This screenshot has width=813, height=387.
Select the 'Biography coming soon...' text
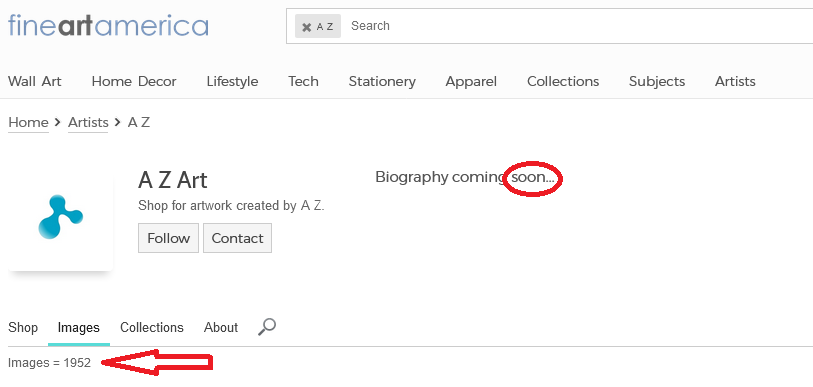pos(465,177)
